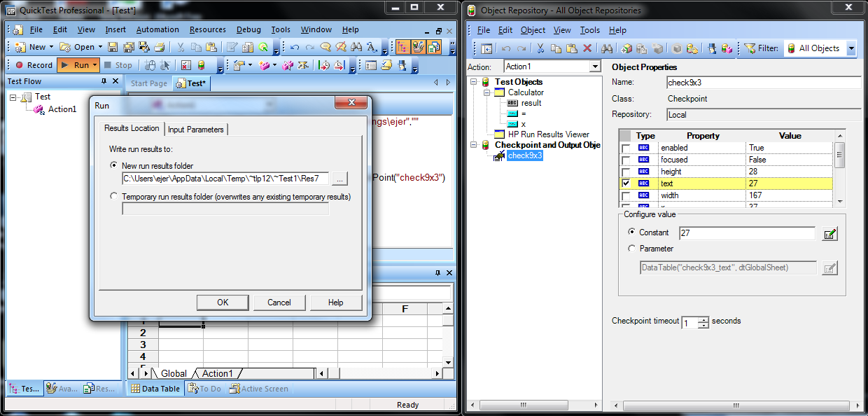
Task: Select the HP Run Results Viewer tree item
Action: [548, 134]
